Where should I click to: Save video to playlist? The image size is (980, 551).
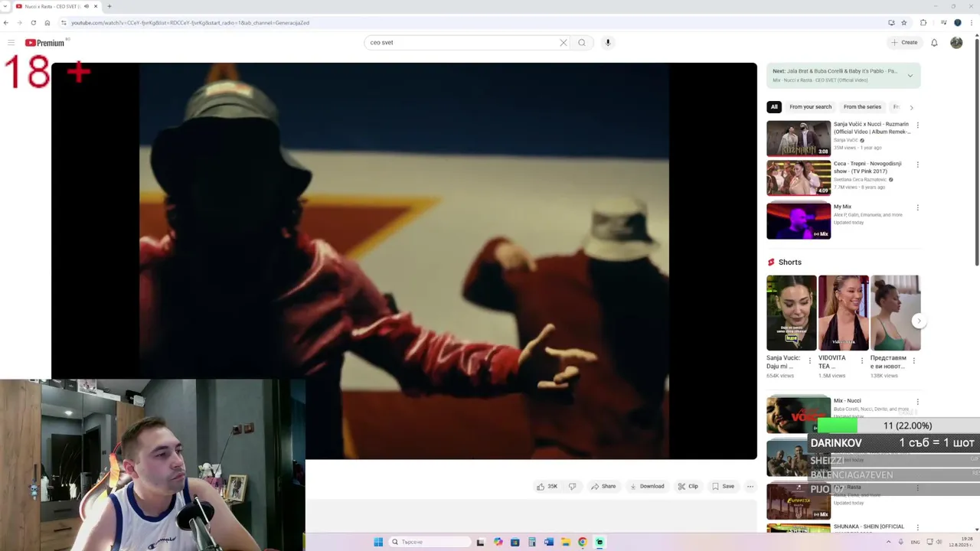723,486
